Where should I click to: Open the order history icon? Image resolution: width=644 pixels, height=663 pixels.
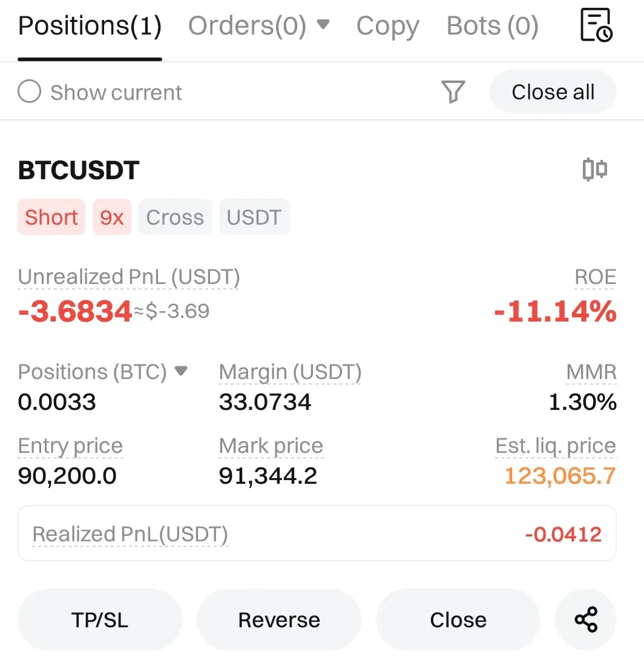pos(596,25)
